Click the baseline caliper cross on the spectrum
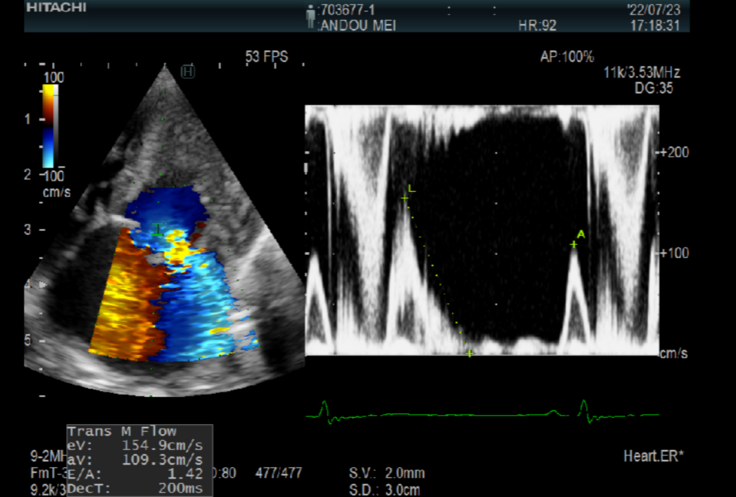This screenshot has width=736, height=497. [x=469, y=353]
